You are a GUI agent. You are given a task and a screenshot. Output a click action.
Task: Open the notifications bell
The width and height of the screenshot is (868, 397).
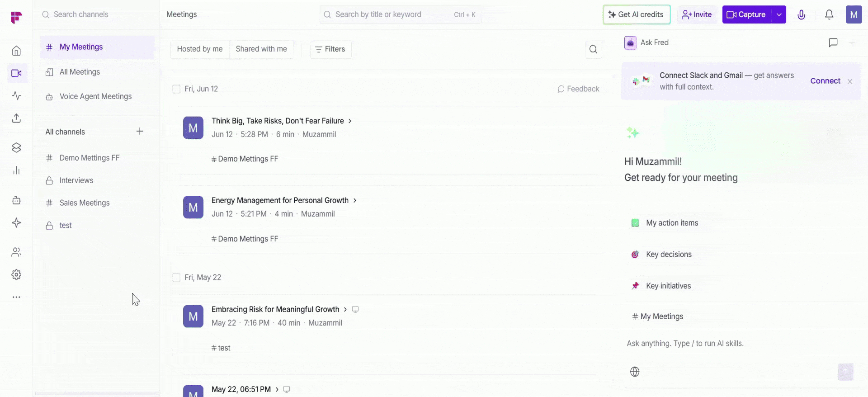(829, 14)
